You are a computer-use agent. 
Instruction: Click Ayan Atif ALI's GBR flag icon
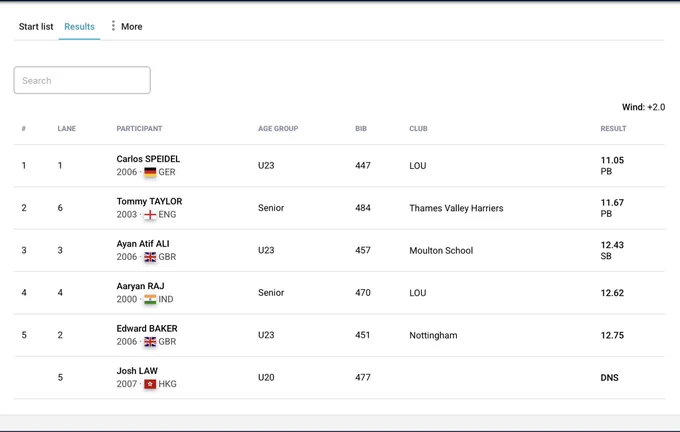point(150,257)
